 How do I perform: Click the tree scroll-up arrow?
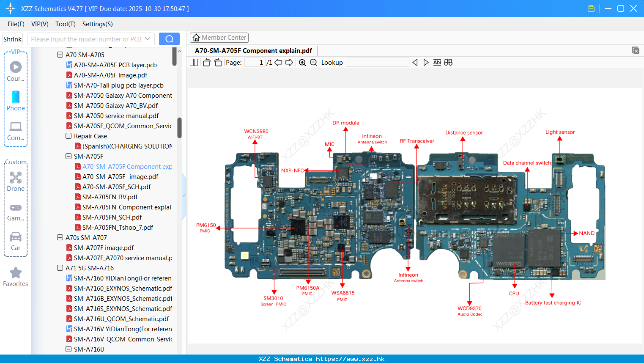tap(179, 51)
